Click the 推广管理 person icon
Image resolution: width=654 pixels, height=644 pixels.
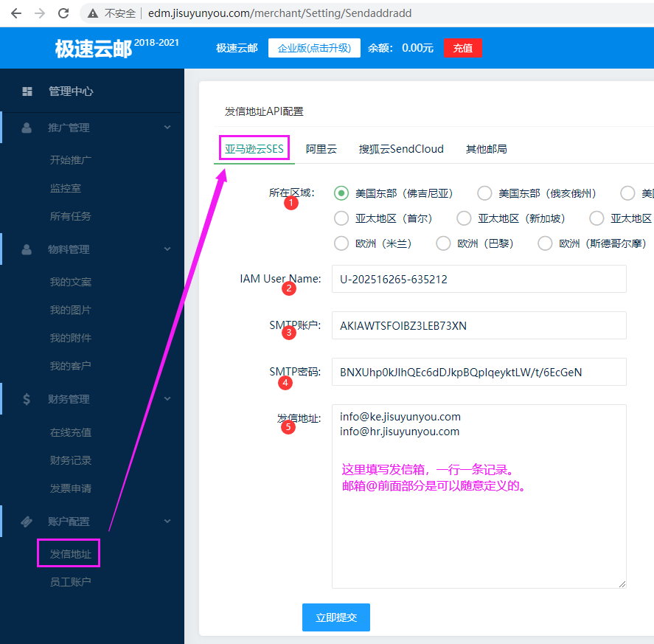(x=27, y=128)
